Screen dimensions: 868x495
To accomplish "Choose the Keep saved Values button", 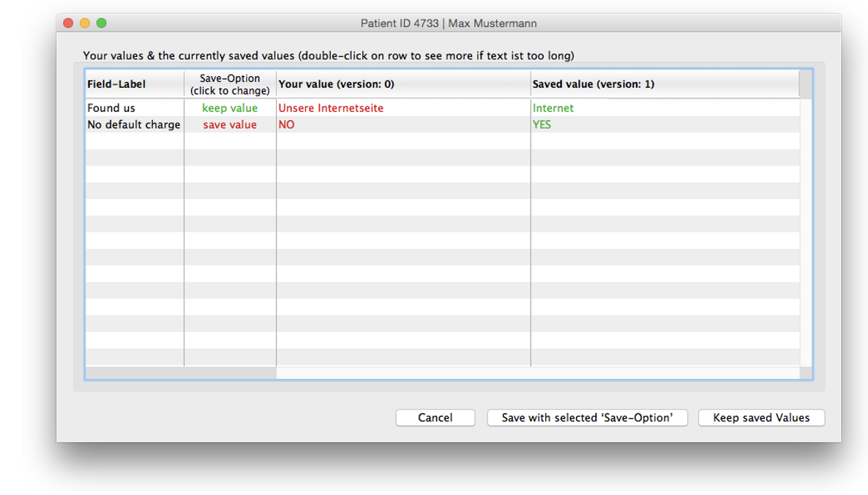I will point(761,417).
